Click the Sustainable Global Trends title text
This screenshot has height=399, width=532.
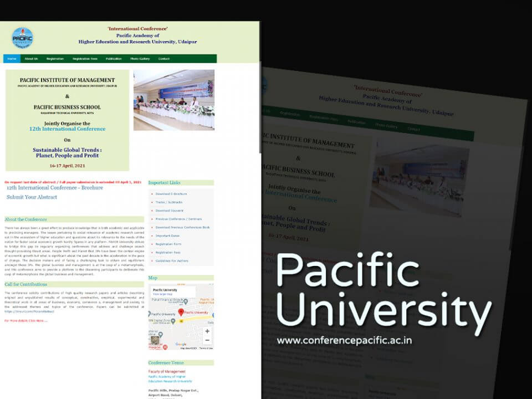pyautogui.click(x=67, y=153)
